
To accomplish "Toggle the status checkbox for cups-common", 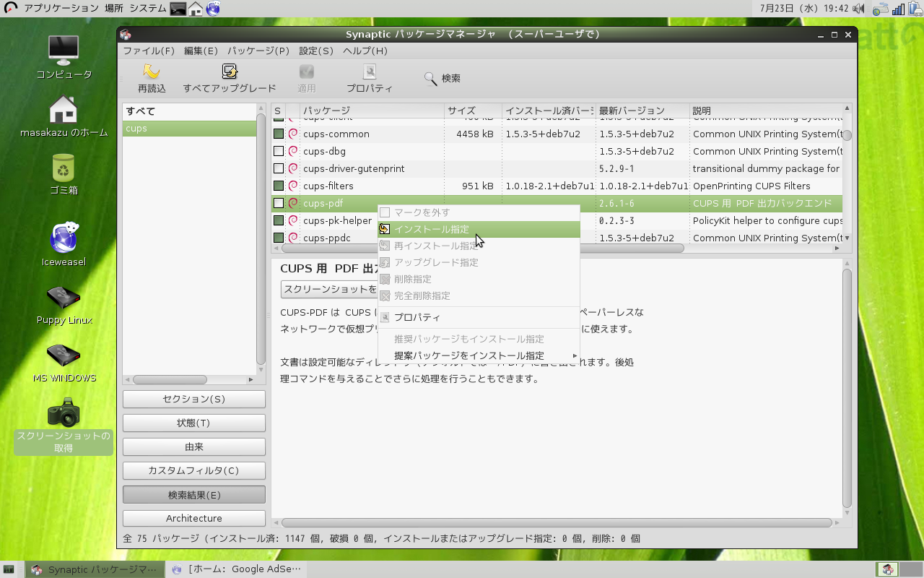I will pyautogui.click(x=279, y=134).
